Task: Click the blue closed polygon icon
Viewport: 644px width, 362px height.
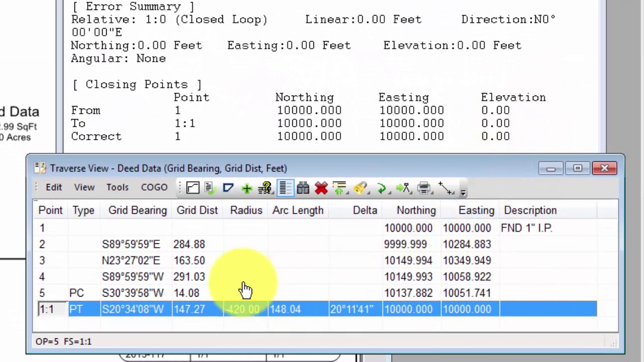Action: tap(228, 188)
